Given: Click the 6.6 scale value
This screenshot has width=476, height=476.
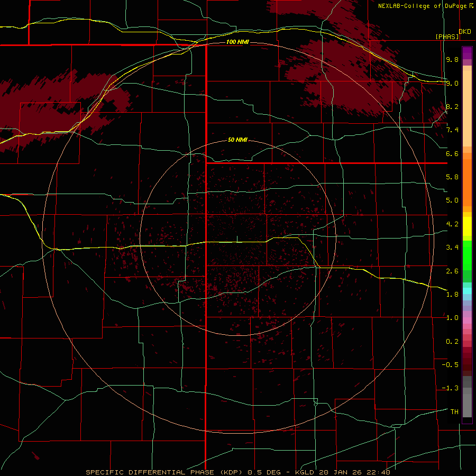Looking at the screenshot, I should point(452,153).
